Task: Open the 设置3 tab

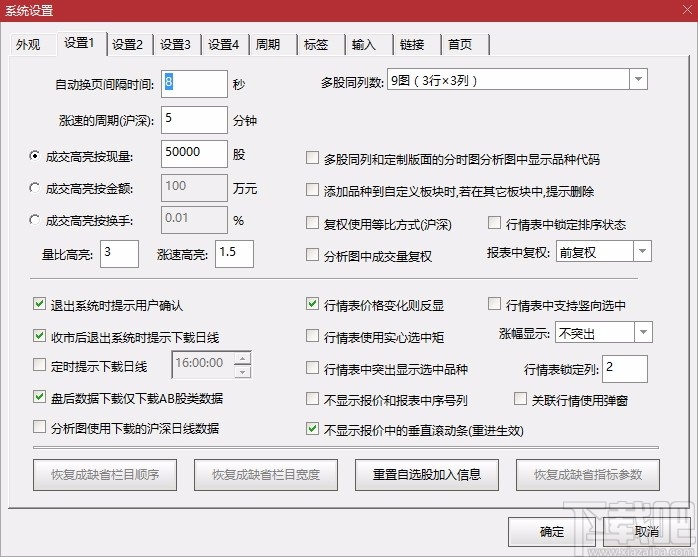Action: pyautogui.click(x=176, y=45)
